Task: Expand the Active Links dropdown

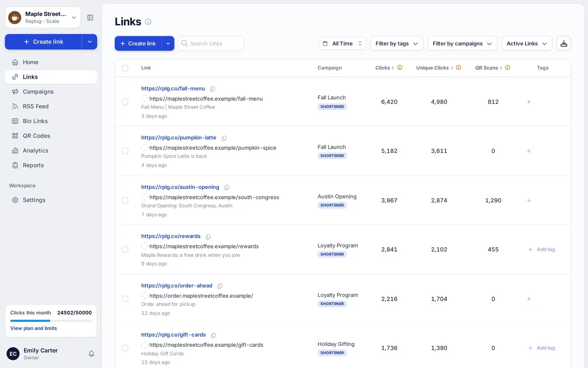Action: click(527, 43)
